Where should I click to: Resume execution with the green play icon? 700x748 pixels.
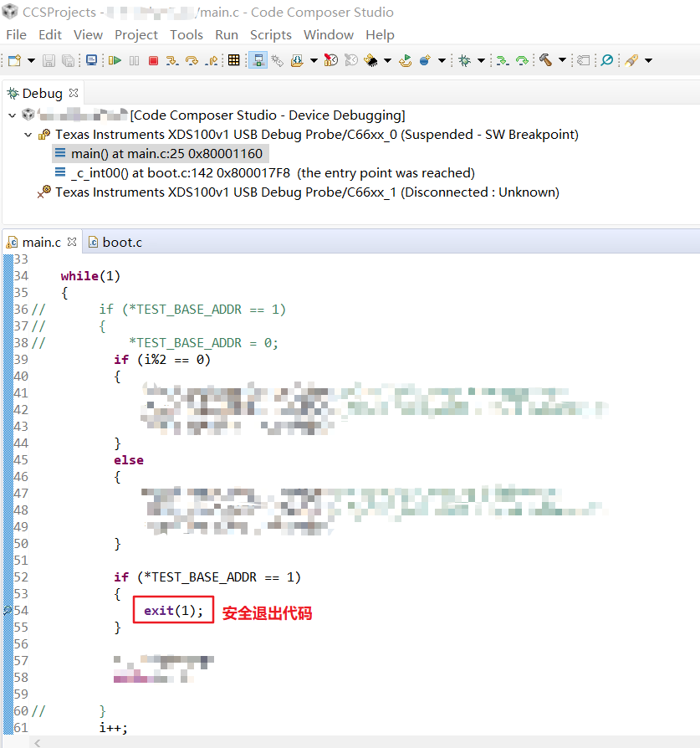115,60
